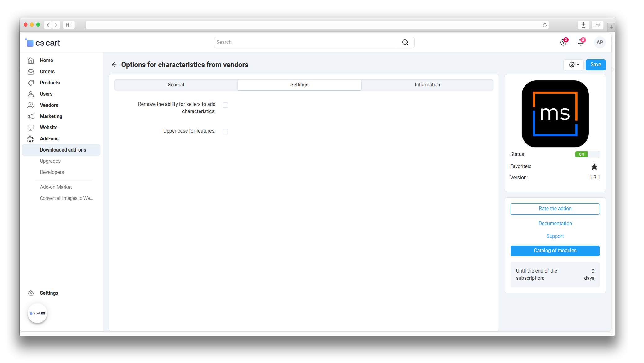Toggle the favorites star
Screen dimensions: 644x363
[x=594, y=167]
